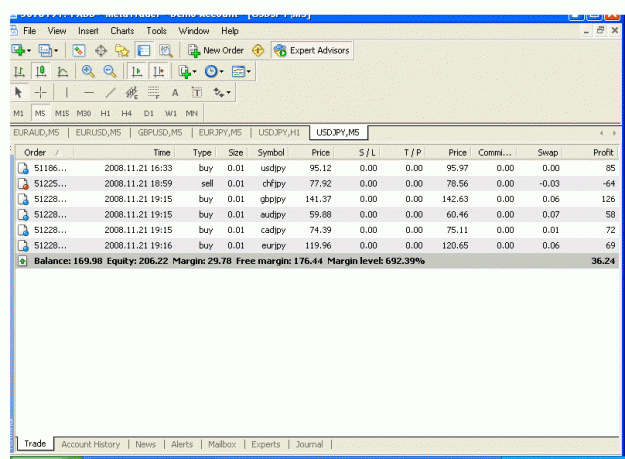
Task: Open the Help menu
Action: coord(230,31)
